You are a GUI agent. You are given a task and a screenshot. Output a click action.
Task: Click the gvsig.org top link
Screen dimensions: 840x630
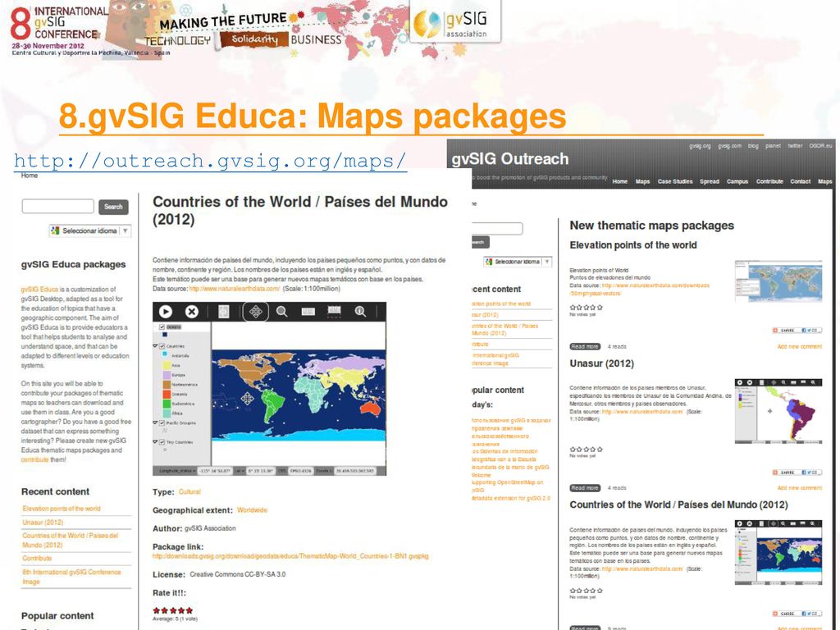[x=700, y=146]
